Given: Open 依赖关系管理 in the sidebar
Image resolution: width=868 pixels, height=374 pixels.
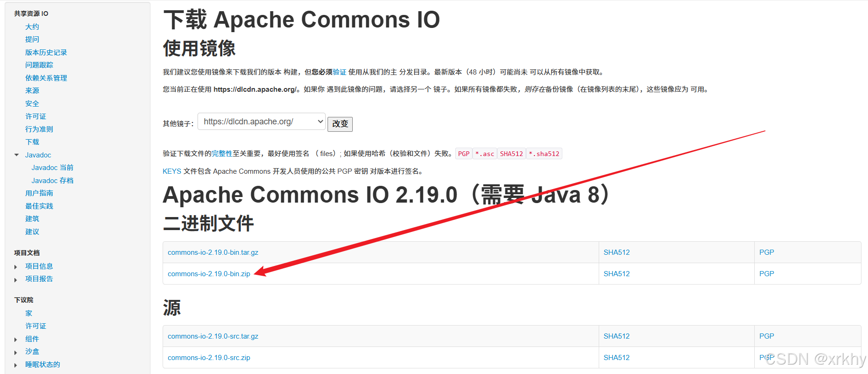Looking at the screenshot, I should [x=46, y=78].
